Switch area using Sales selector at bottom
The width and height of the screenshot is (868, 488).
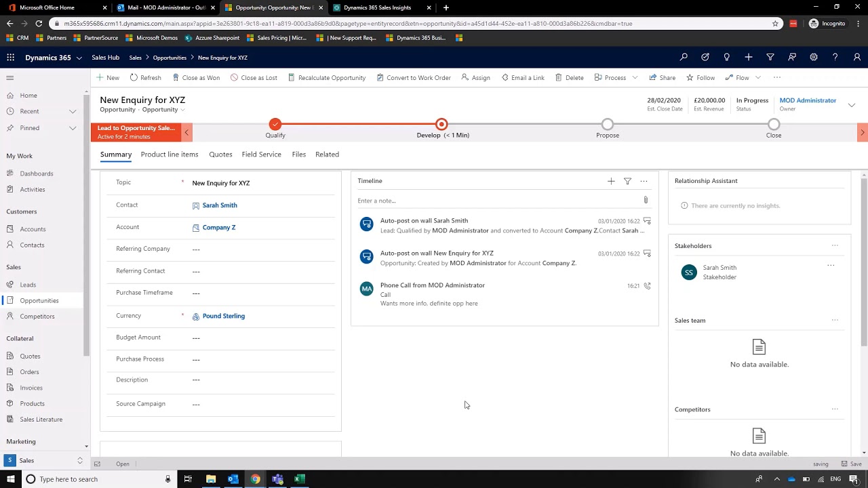tap(45, 460)
